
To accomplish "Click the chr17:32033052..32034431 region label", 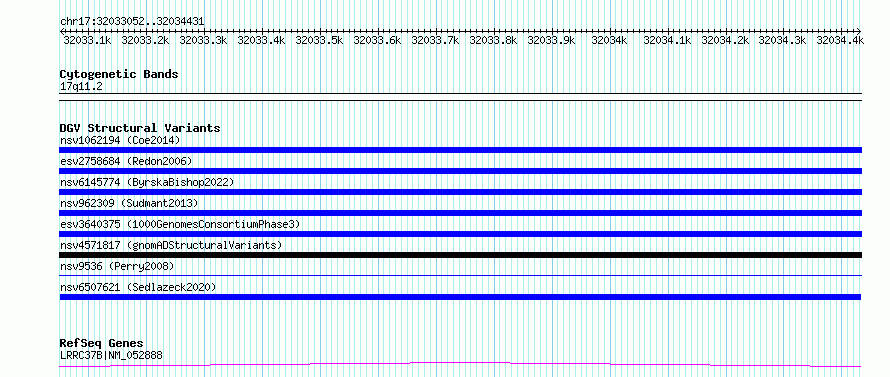I will tap(132, 22).
